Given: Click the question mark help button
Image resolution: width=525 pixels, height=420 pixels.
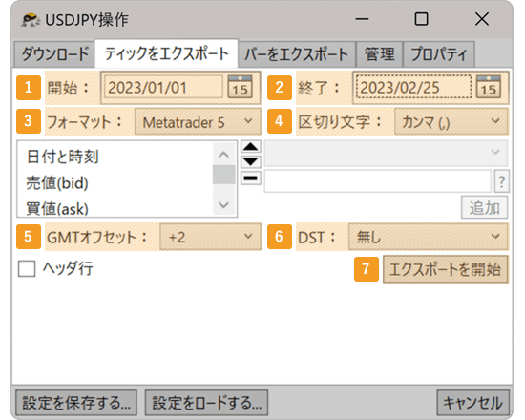Looking at the screenshot, I should click(501, 181).
